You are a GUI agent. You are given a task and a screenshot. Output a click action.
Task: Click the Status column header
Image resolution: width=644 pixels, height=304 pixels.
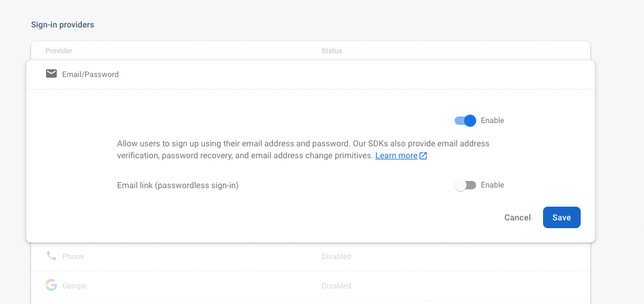(332, 51)
